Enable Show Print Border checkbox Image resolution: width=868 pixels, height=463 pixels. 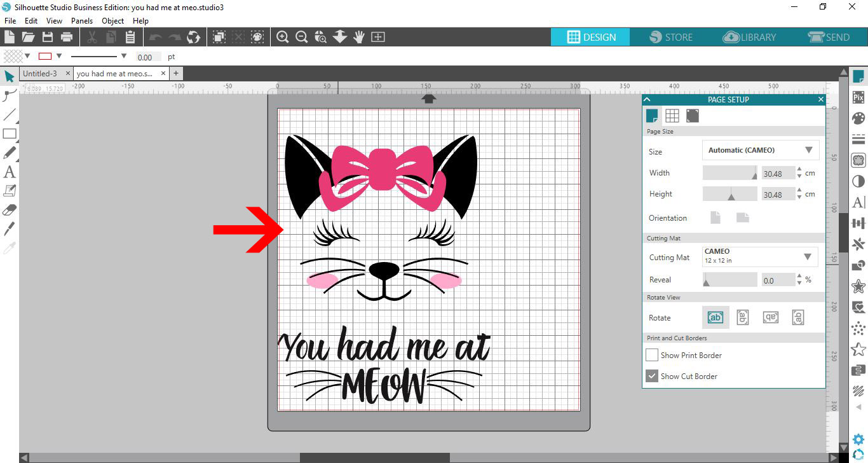point(651,355)
